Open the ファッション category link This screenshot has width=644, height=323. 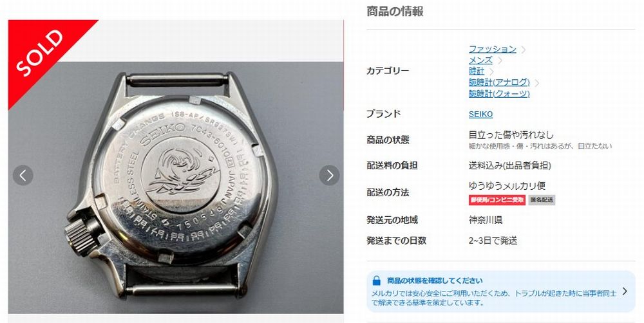493,49
